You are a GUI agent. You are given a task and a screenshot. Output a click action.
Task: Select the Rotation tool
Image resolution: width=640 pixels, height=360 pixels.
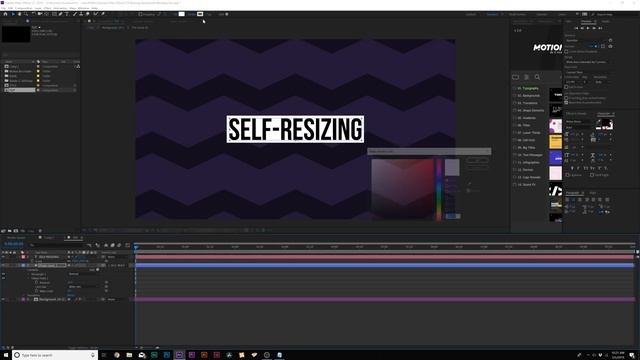(33, 14)
